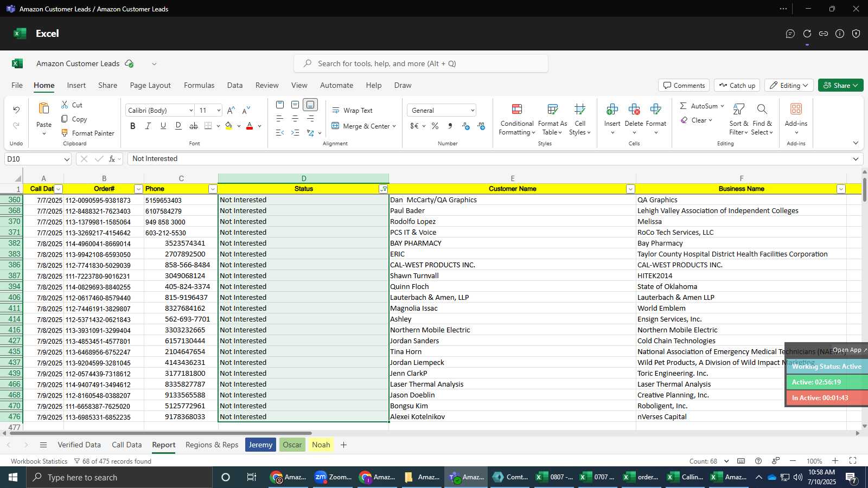Increase font size with grow icon
The image size is (868, 488).
click(x=231, y=110)
